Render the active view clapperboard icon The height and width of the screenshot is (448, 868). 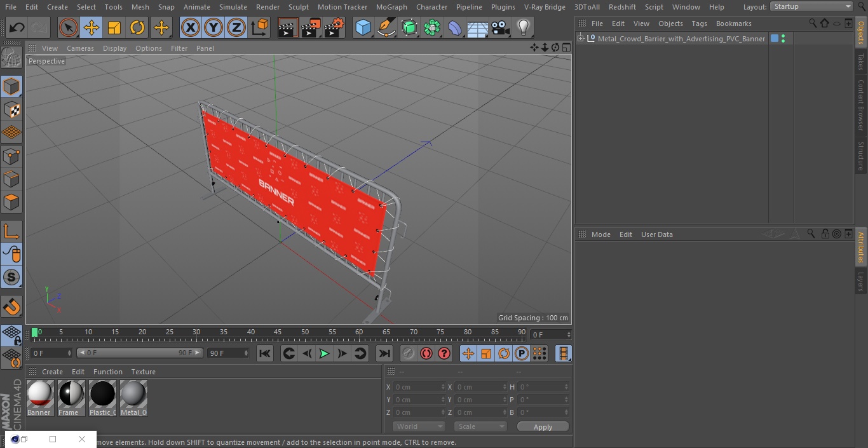287,27
